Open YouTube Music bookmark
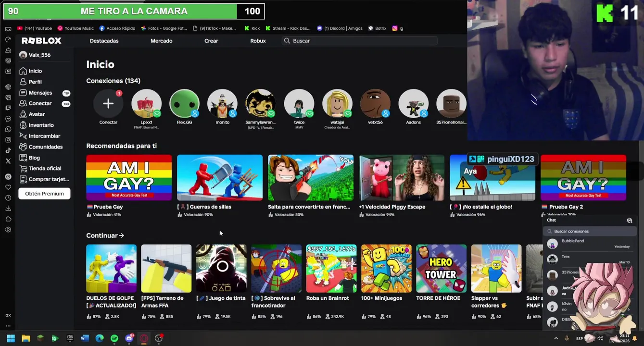 (76, 28)
